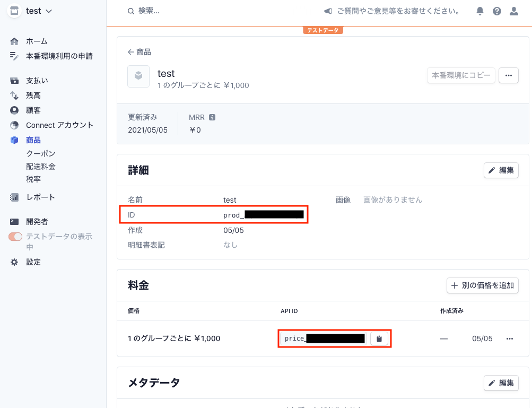The height and width of the screenshot is (408, 532).
Task: Open the price row overflow menu (…)
Action: 509,338
